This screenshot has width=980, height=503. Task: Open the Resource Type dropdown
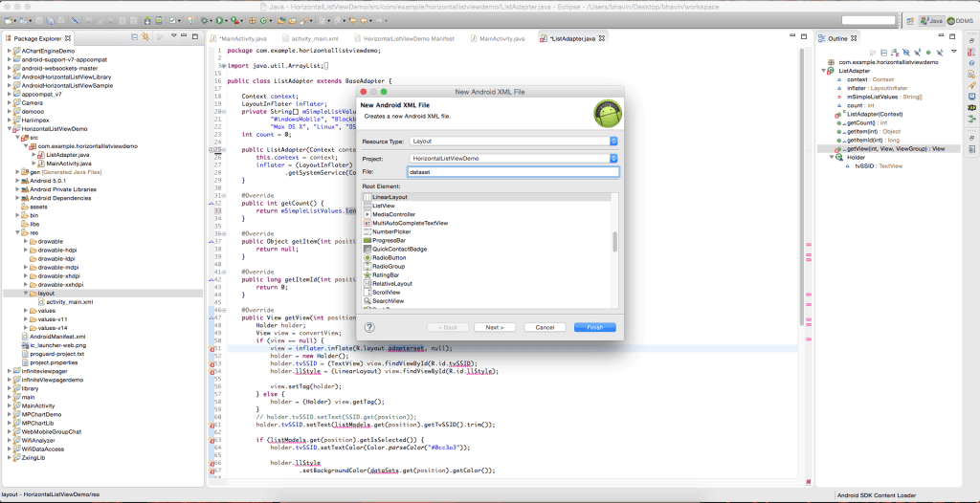(x=513, y=141)
